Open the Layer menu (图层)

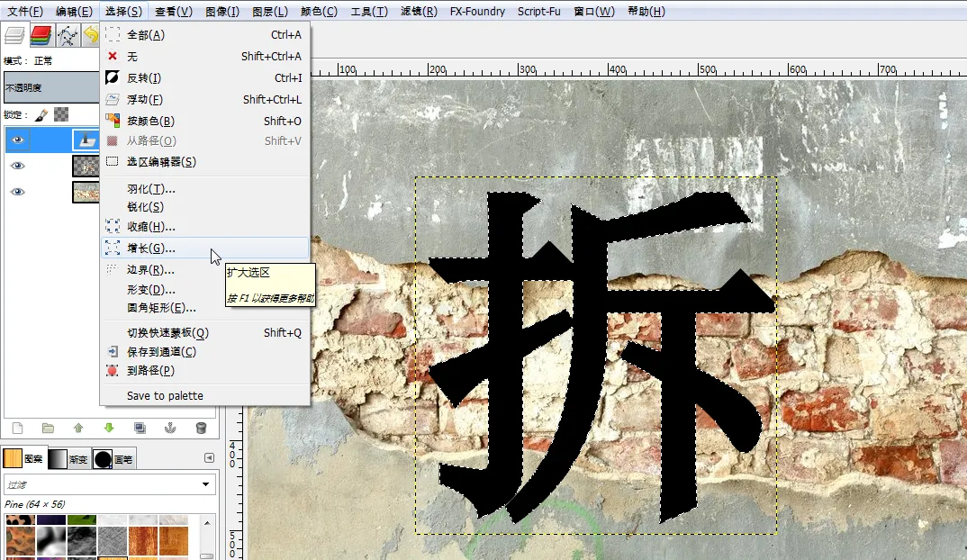coord(270,11)
